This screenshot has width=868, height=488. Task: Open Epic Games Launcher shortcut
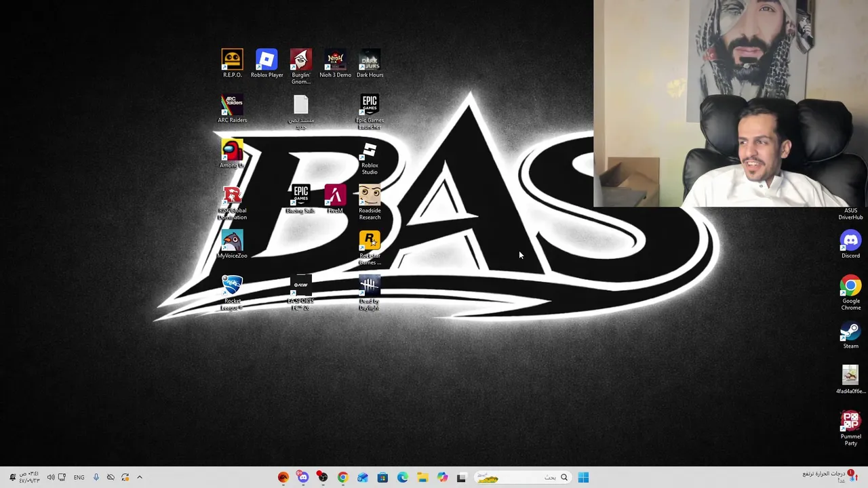pyautogui.click(x=370, y=112)
